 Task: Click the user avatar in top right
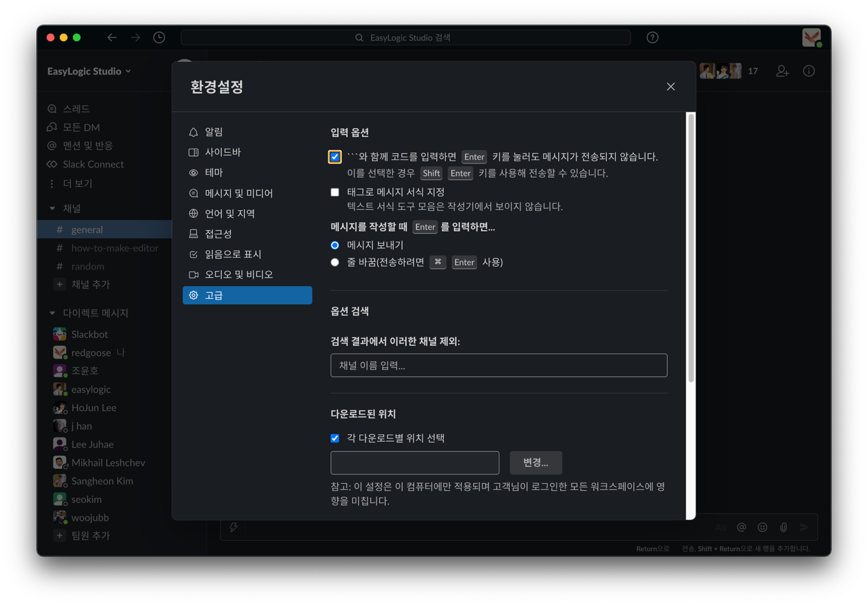click(812, 37)
